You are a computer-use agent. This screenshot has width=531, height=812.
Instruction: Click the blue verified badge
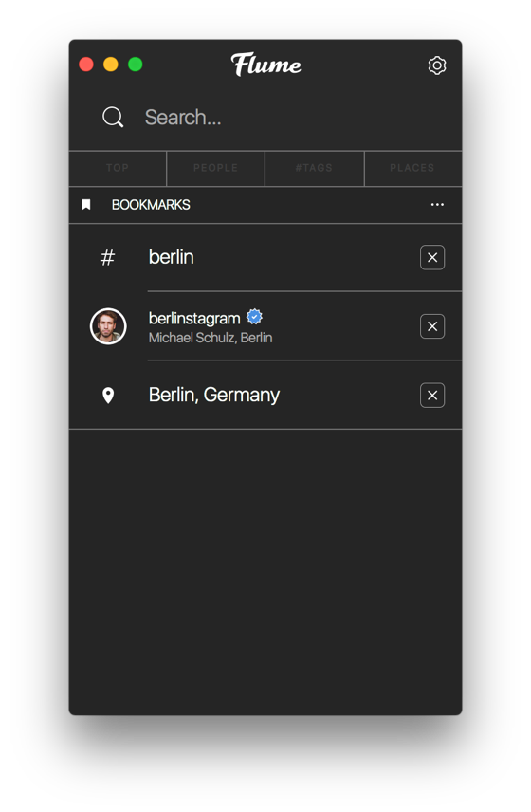254,317
